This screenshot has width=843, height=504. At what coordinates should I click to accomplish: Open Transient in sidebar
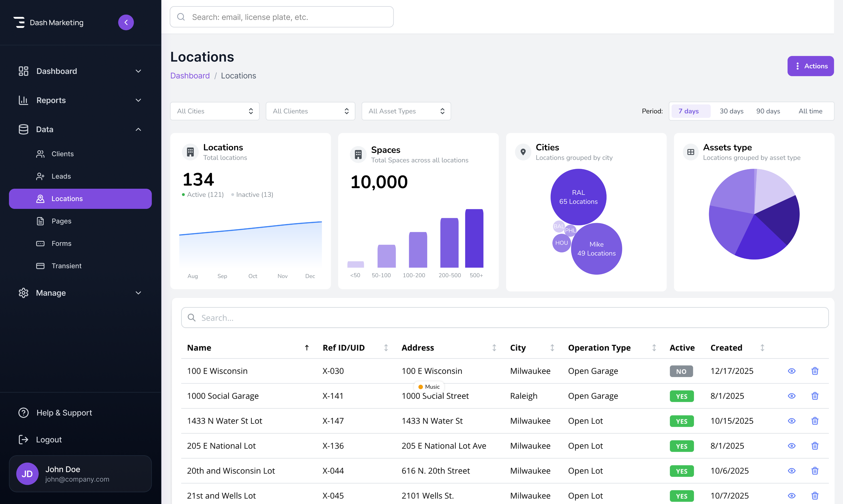point(66,266)
